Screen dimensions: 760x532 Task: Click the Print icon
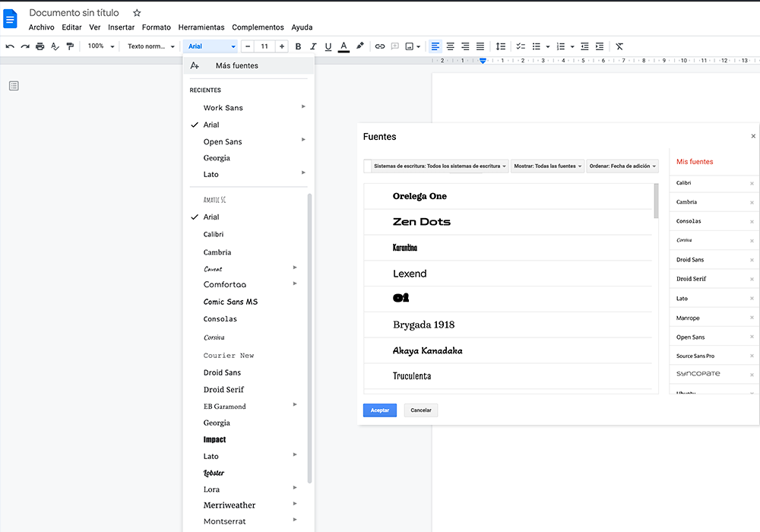[x=40, y=46]
